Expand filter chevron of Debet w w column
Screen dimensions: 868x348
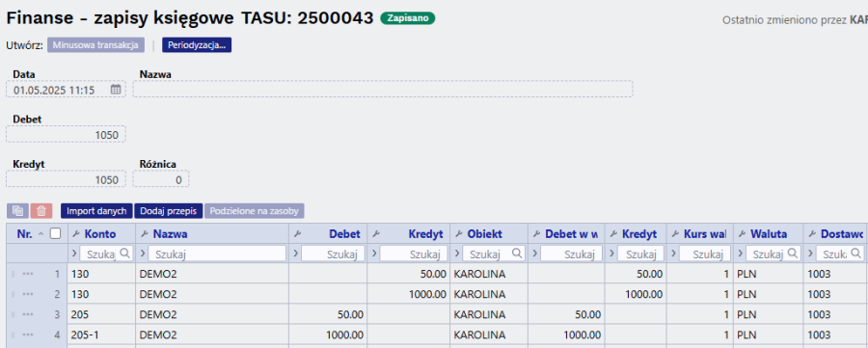pyautogui.click(x=534, y=254)
